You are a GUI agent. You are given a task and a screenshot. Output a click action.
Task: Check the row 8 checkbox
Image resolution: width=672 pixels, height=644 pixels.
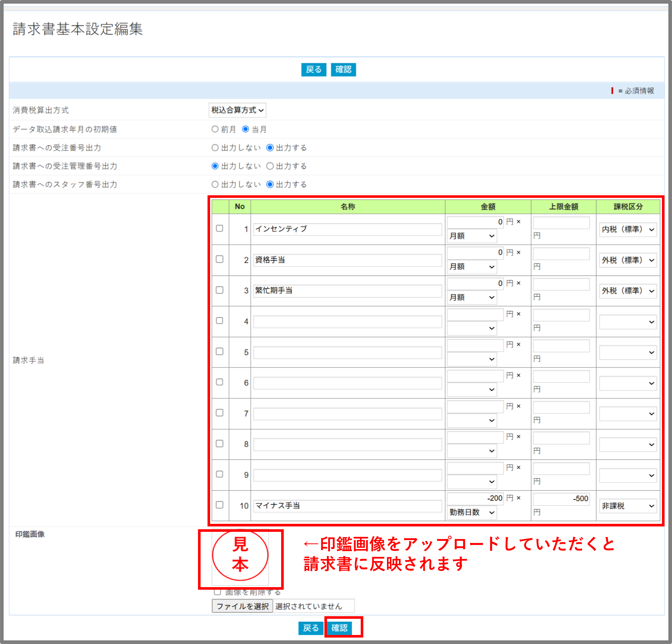coord(220,444)
